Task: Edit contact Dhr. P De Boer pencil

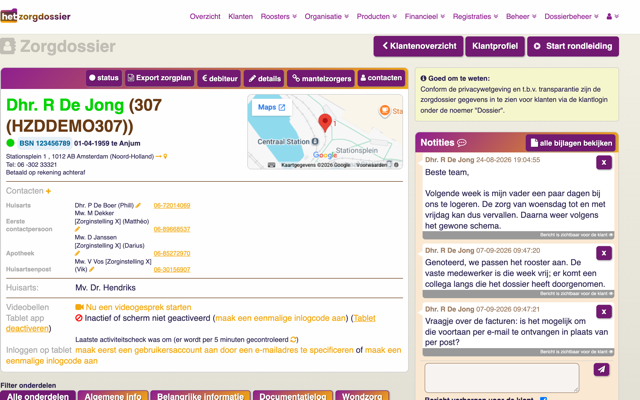Action: coord(138,205)
